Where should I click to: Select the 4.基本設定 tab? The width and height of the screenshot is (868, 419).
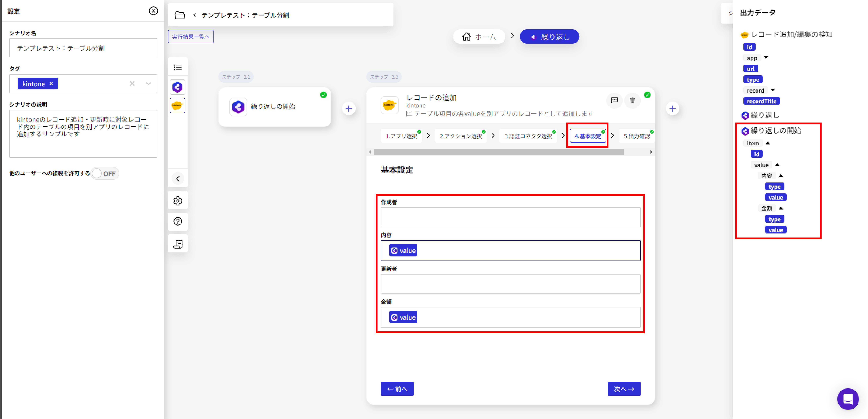point(588,136)
